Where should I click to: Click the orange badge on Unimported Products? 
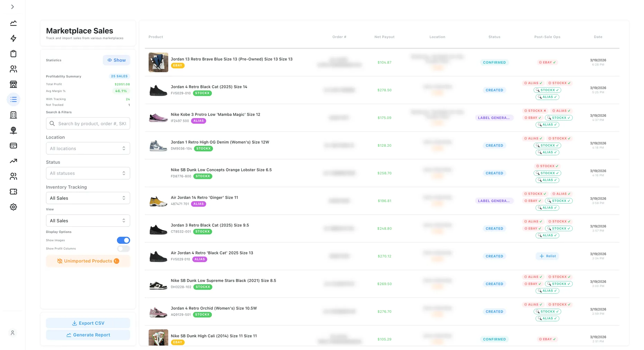[117, 261]
